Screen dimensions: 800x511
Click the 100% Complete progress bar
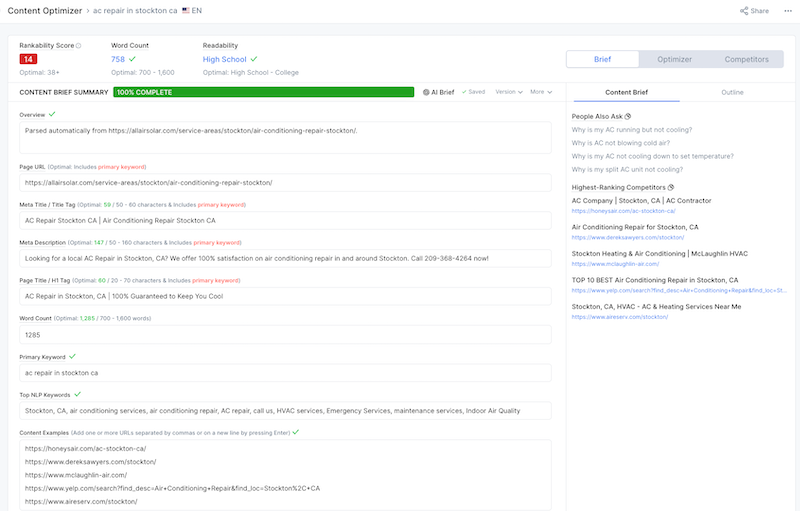pos(263,92)
